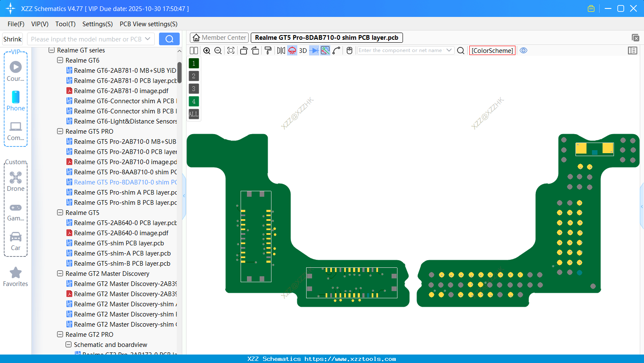Select the Car category icon
This screenshot has height=363, width=644.
pyautogui.click(x=16, y=236)
